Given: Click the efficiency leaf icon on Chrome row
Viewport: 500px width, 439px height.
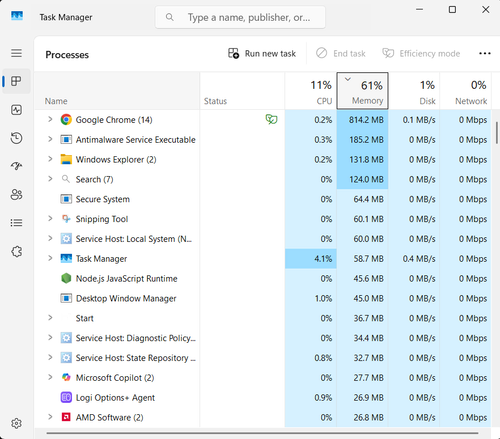Looking at the screenshot, I should click(x=271, y=119).
